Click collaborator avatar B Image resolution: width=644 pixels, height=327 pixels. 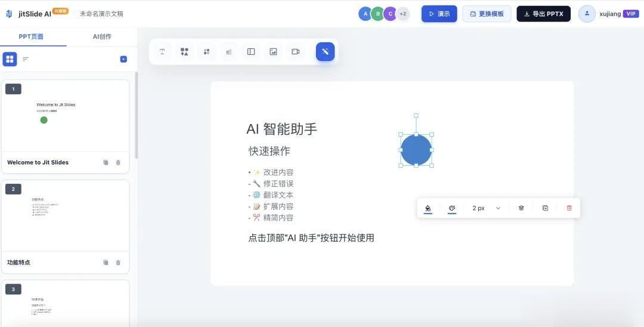pos(377,14)
